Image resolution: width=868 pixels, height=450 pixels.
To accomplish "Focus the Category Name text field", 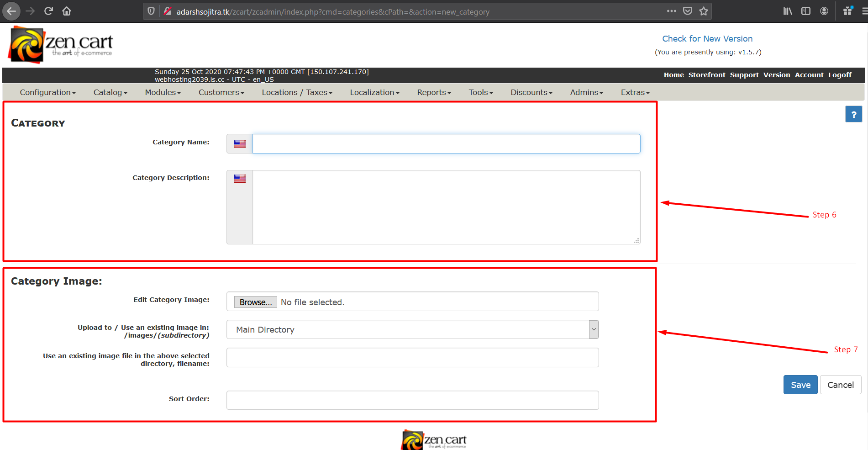I will [x=446, y=143].
